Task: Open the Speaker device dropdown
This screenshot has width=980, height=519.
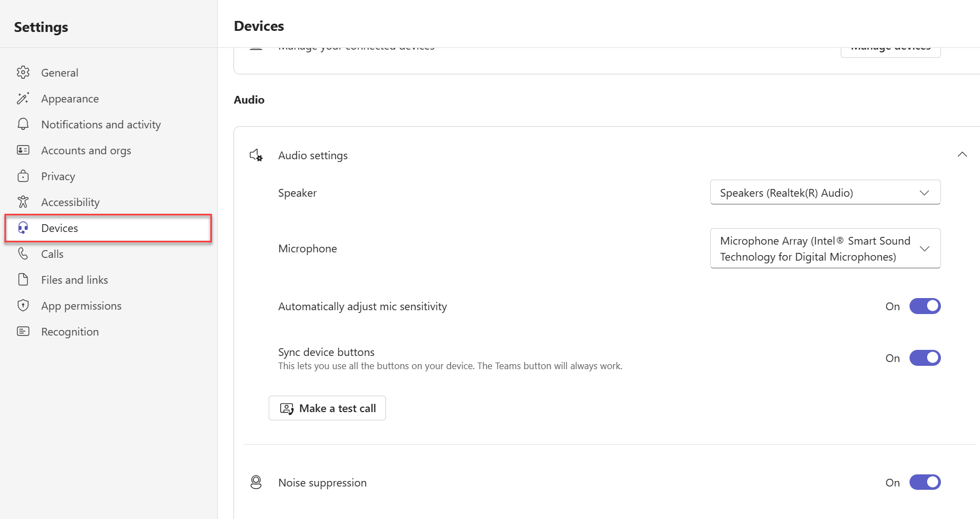Action: pos(825,193)
